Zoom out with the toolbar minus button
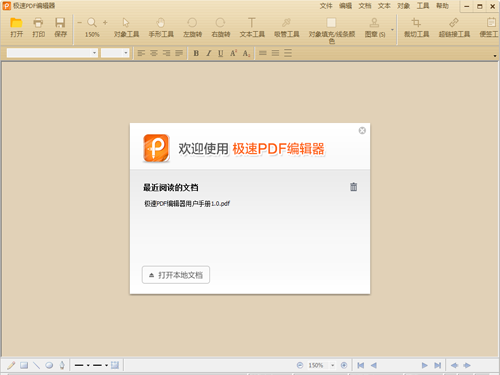 [80, 23]
